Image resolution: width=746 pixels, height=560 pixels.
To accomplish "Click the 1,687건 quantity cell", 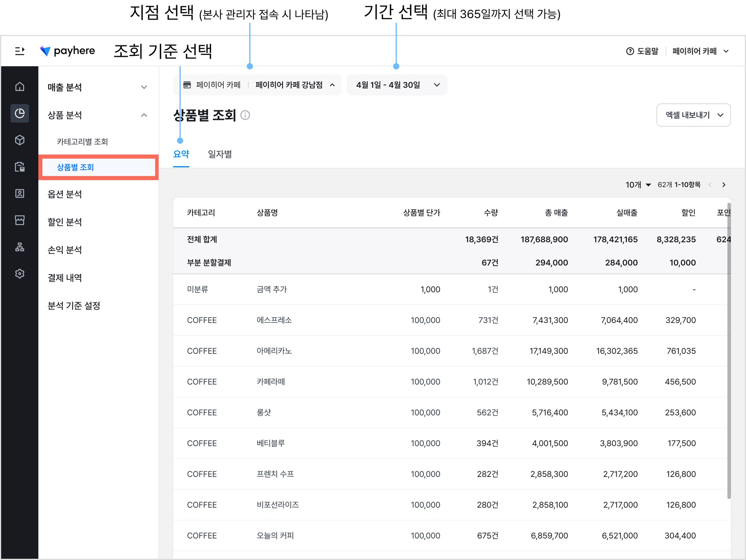I will click(485, 351).
